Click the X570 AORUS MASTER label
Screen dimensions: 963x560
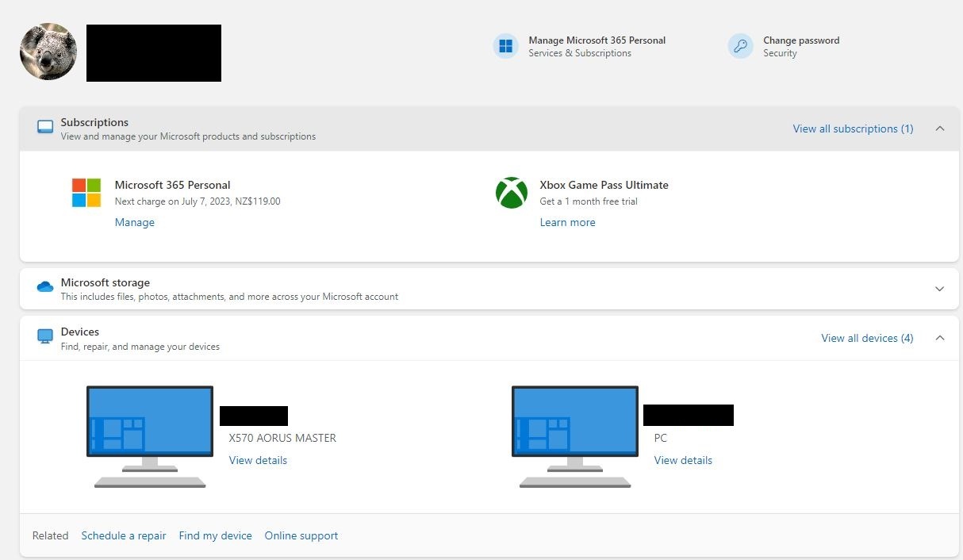[x=282, y=438]
